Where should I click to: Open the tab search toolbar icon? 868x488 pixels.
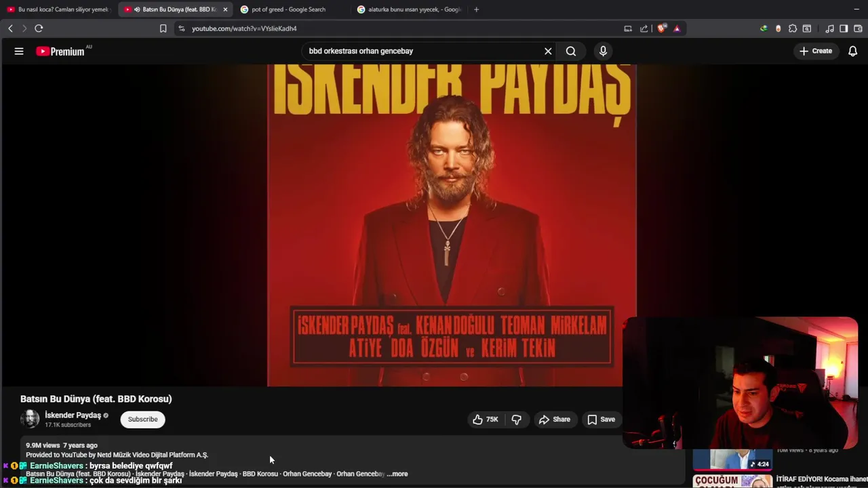click(x=807, y=28)
